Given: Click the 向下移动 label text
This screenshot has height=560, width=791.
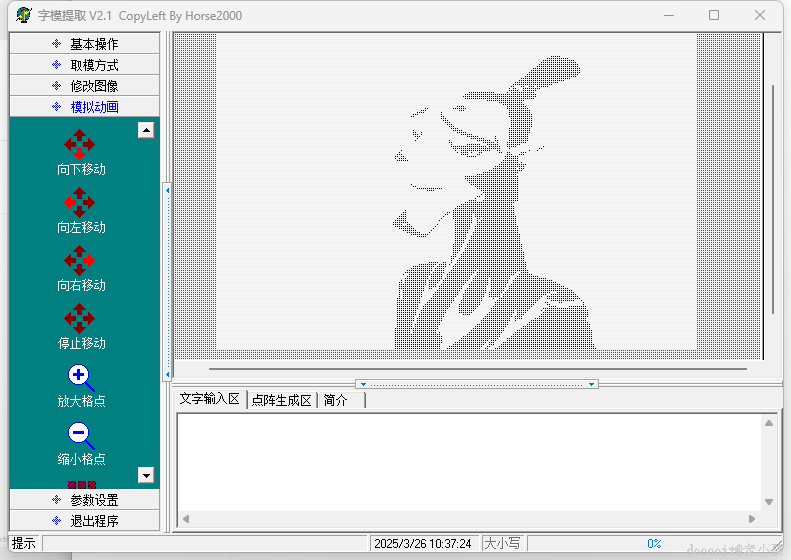Looking at the screenshot, I should point(81,169).
